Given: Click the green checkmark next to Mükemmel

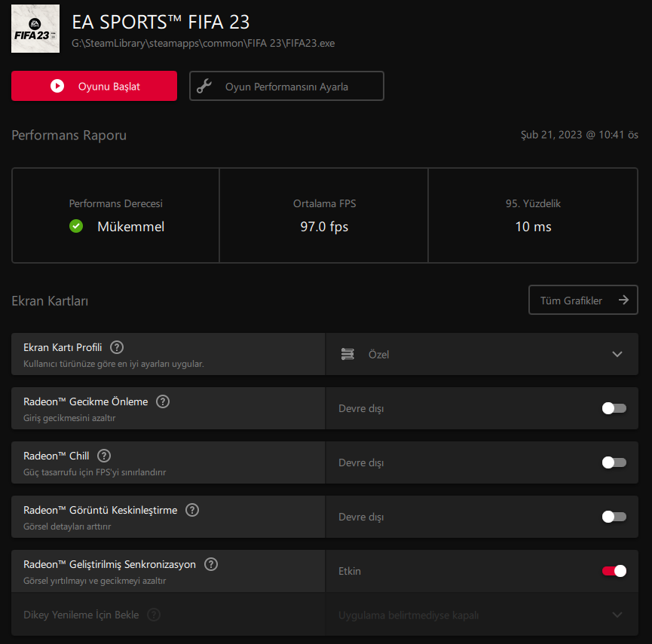Looking at the screenshot, I should 76,227.
